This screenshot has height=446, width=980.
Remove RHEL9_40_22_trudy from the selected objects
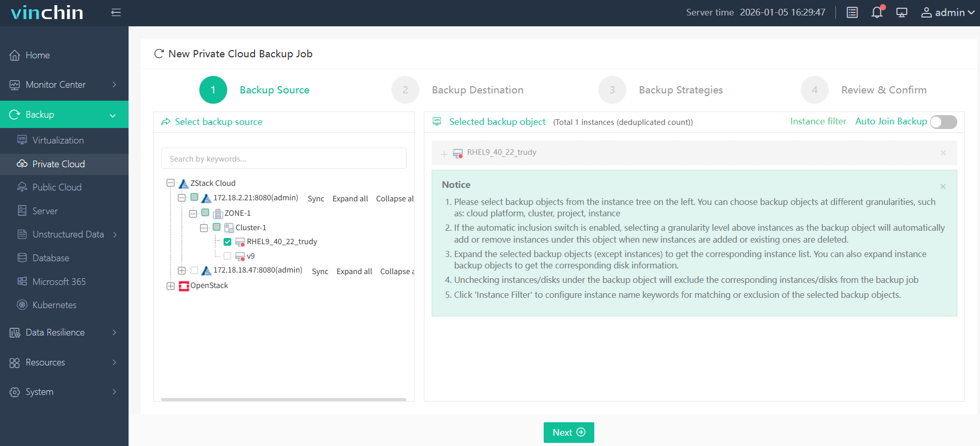coord(943,153)
